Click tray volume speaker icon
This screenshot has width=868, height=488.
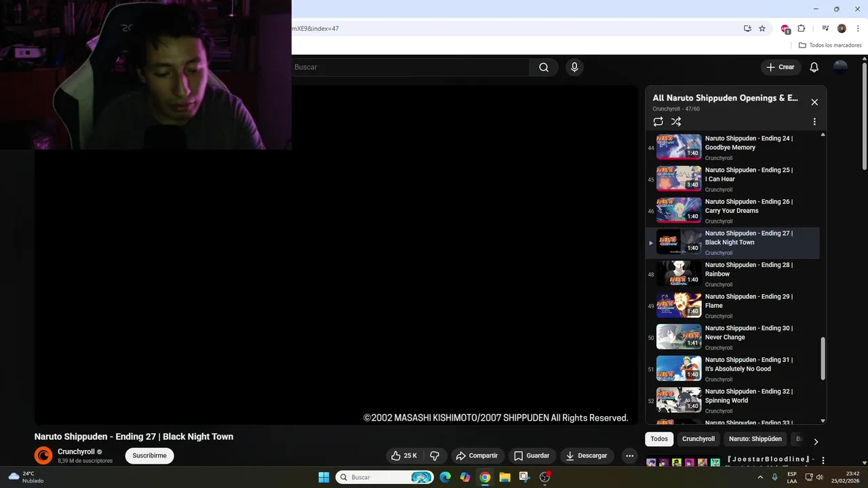point(819,477)
